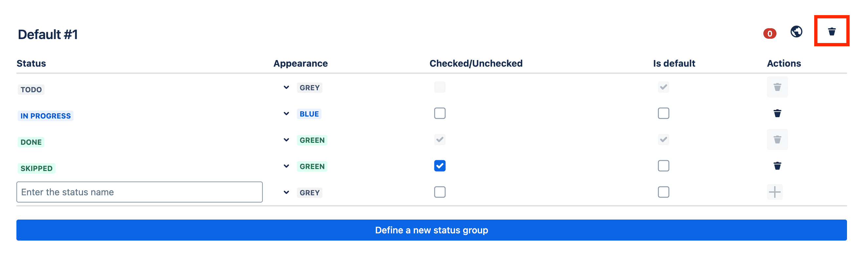Add the new status using the plus icon
Screen dimensions: 868x256
point(775,192)
